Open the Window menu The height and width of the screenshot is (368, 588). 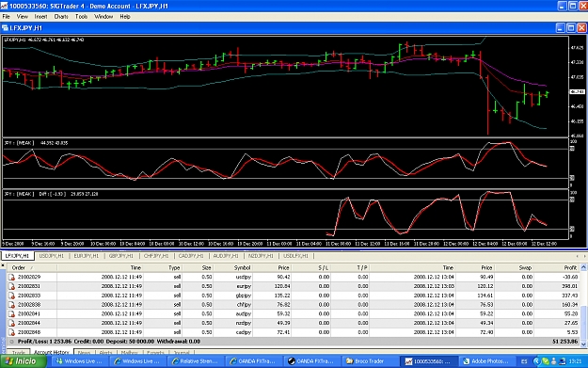click(103, 17)
